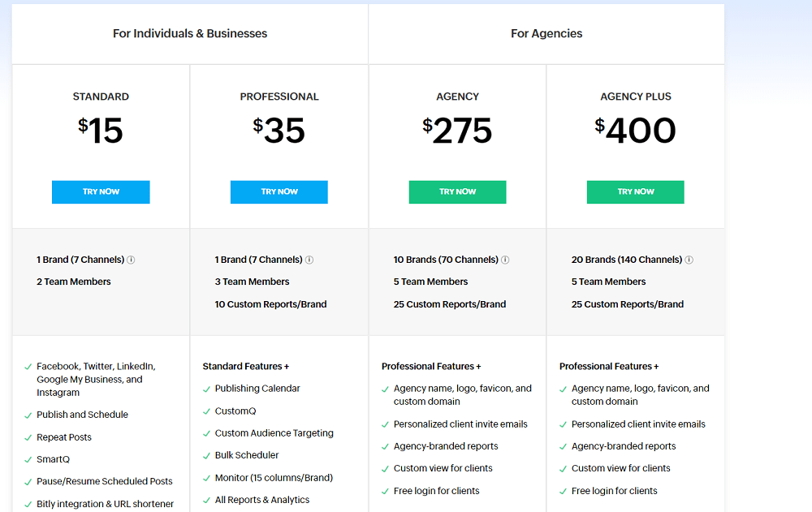The height and width of the screenshot is (512, 812).
Task: Click "Custom view for clients" in $275 plan column
Action: [443, 468]
